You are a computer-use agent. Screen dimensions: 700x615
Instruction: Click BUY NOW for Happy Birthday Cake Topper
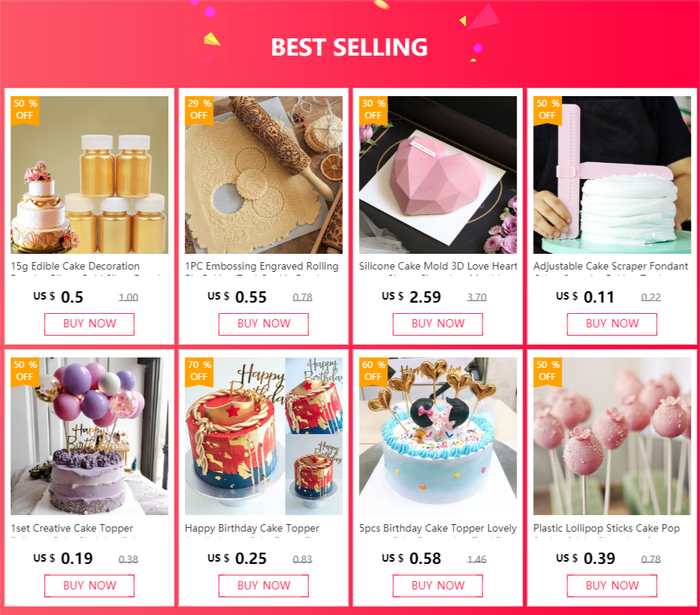264,586
